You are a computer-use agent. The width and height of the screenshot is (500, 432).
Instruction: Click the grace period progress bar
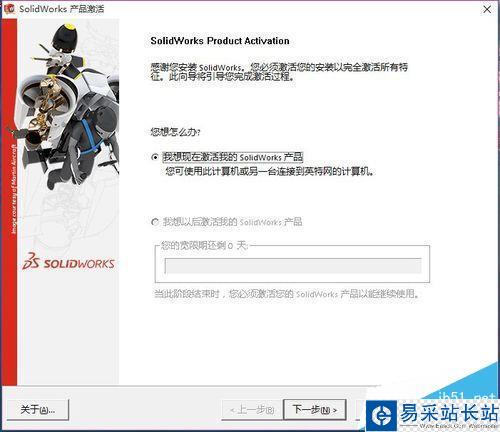293,266
